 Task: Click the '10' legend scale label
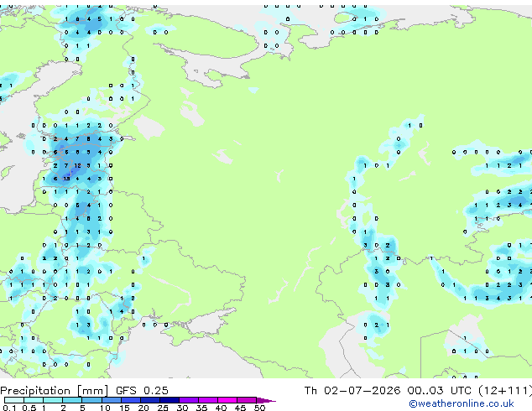pyautogui.click(x=105, y=408)
